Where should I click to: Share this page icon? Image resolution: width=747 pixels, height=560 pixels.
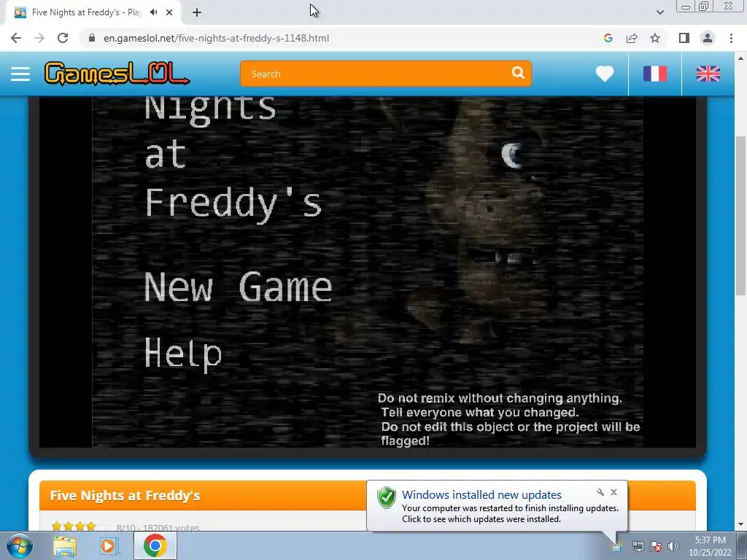point(632,38)
